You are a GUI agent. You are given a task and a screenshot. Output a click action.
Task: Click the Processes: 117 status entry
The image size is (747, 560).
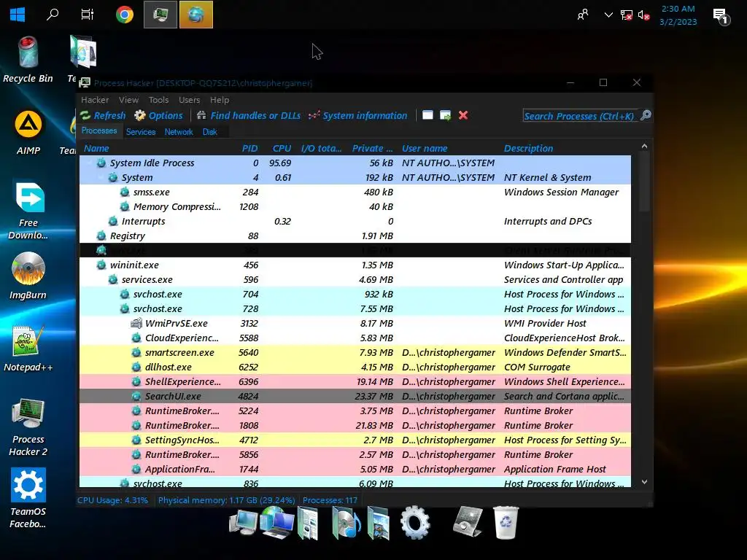pyautogui.click(x=330, y=500)
